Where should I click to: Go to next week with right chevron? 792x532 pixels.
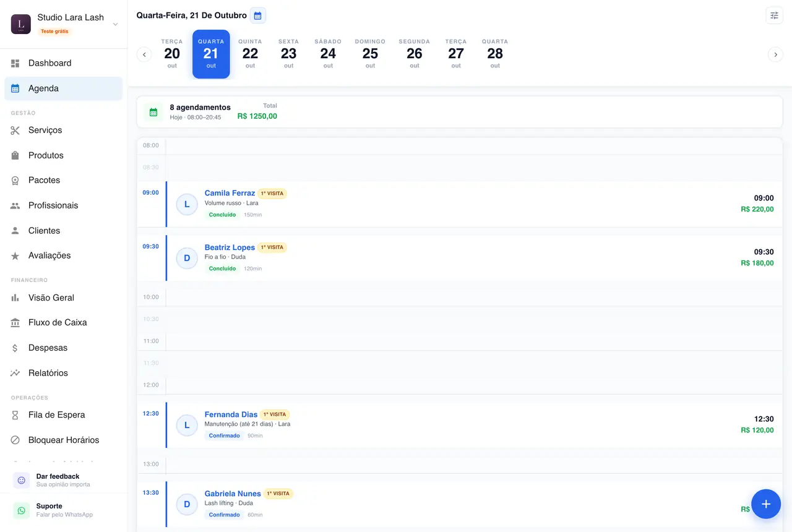point(775,54)
